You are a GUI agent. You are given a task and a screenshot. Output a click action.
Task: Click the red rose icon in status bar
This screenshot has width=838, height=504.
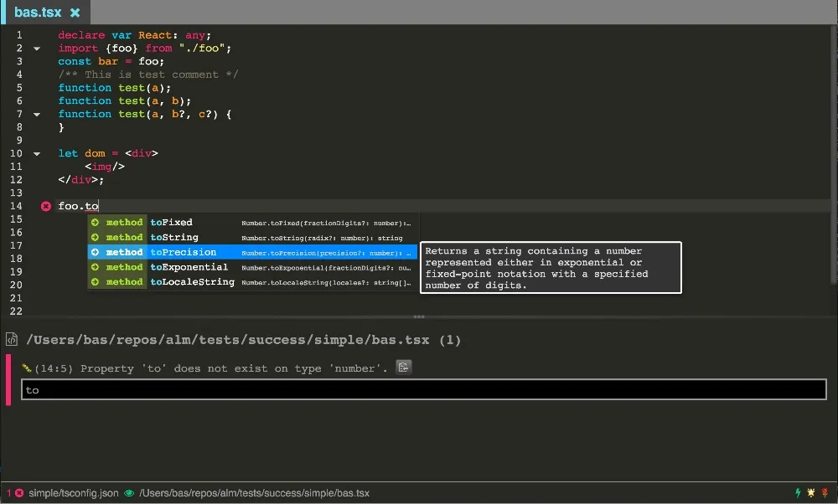pyautogui.click(x=824, y=493)
